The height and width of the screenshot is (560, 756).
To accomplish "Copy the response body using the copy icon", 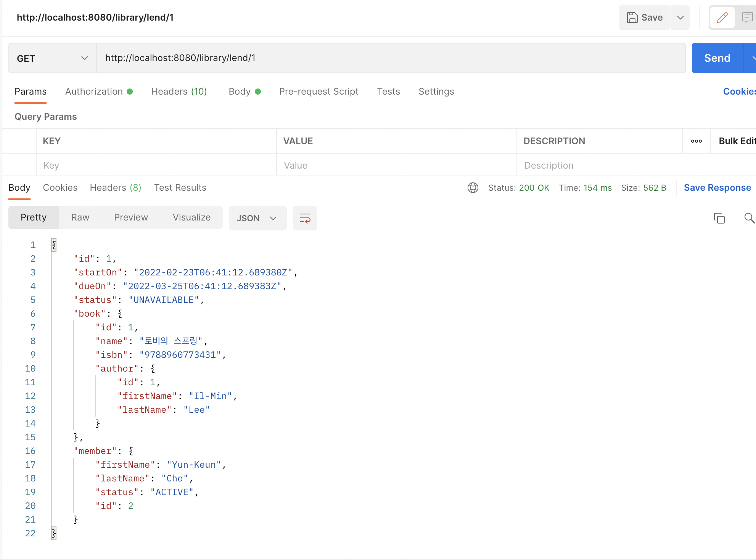I will 719,218.
